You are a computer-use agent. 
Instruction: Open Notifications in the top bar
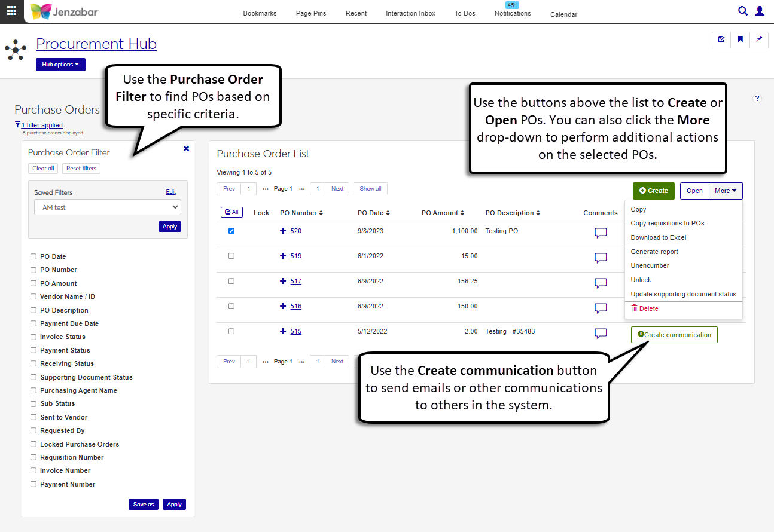[x=513, y=13]
